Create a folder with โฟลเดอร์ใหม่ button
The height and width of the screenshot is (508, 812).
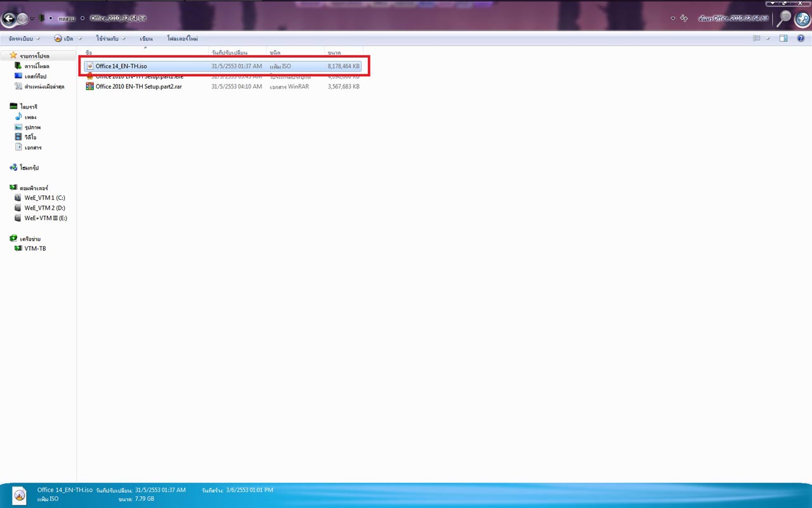(x=183, y=39)
